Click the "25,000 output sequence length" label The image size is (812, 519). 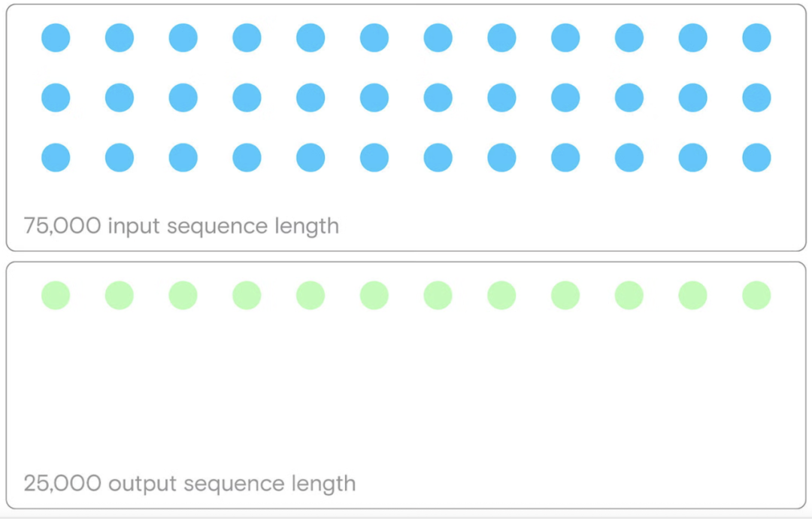tap(189, 484)
